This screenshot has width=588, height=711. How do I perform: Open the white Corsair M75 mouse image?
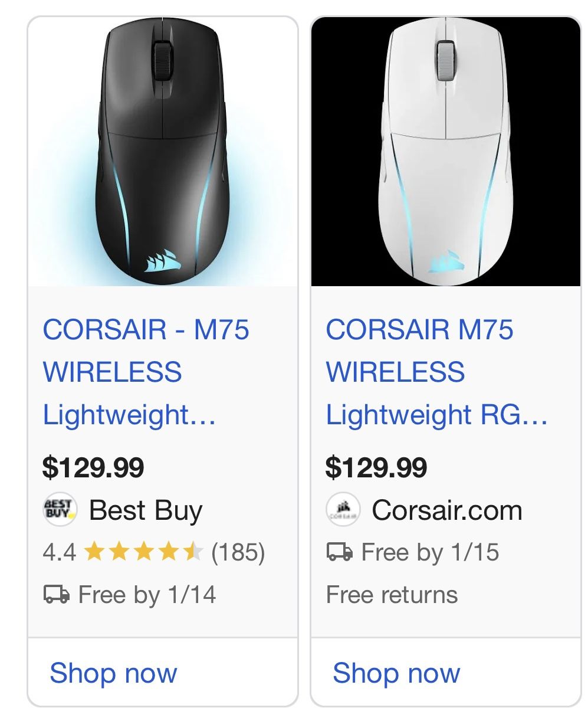446,152
